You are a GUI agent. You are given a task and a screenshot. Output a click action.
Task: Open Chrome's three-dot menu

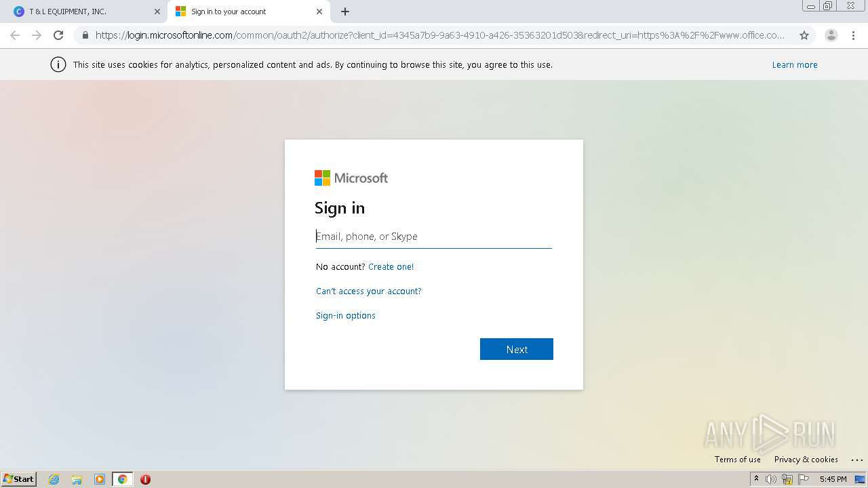click(x=853, y=35)
